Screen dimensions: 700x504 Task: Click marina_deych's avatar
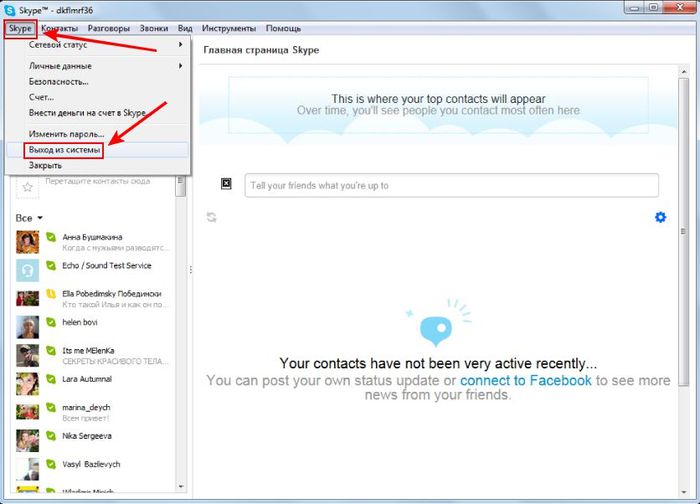[x=28, y=412]
